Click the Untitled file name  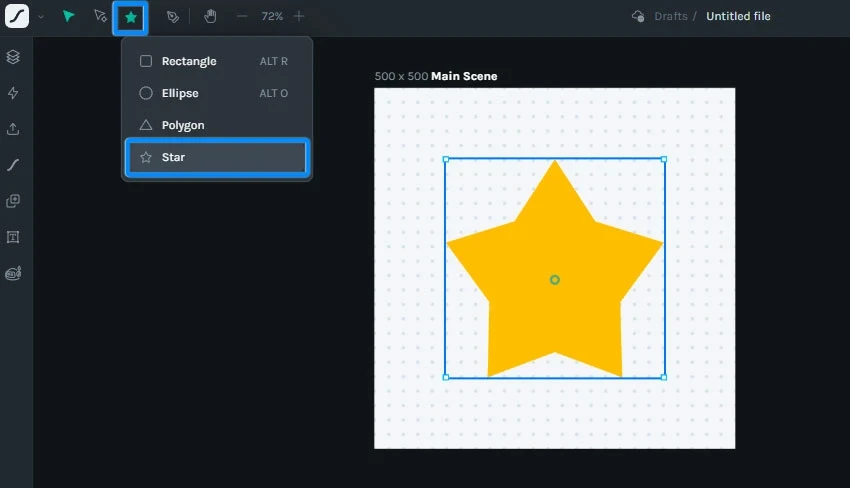click(x=738, y=16)
